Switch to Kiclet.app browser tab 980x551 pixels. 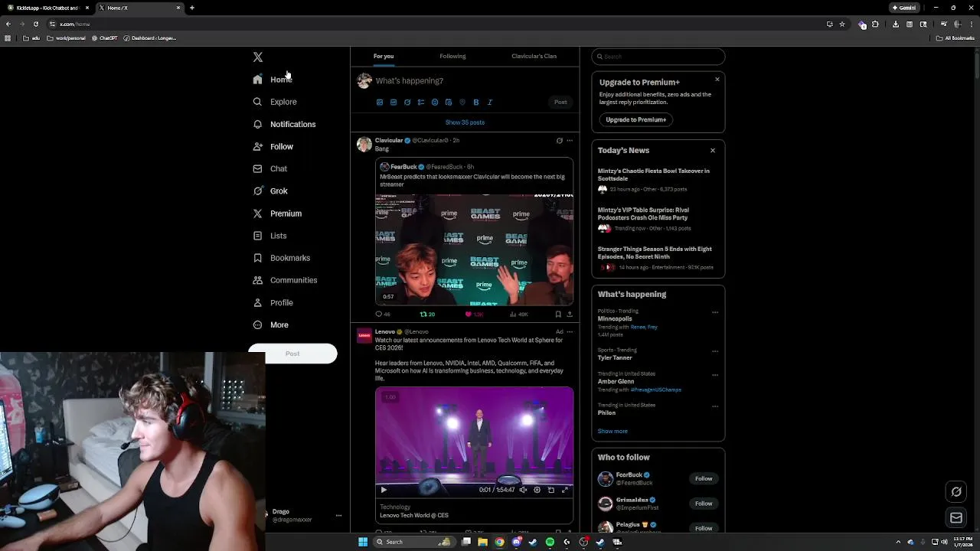click(x=47, y=8)
